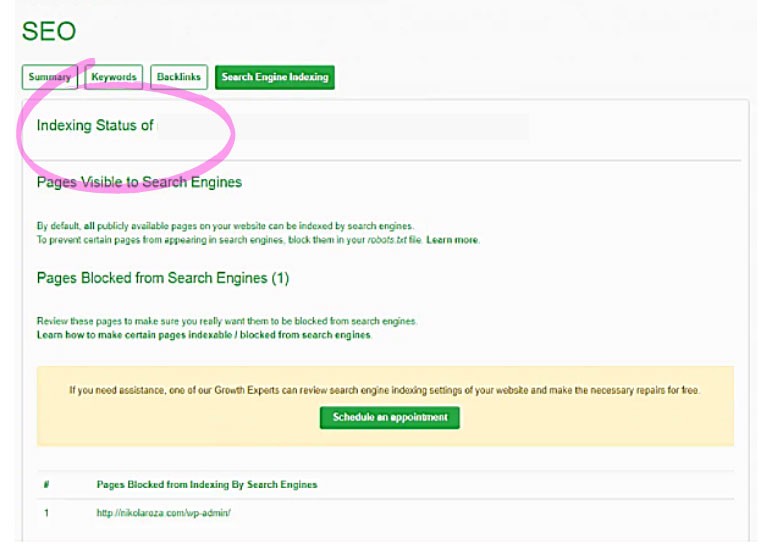
Task: Click the Indexing Status of heading
Action: pos(95,126)
